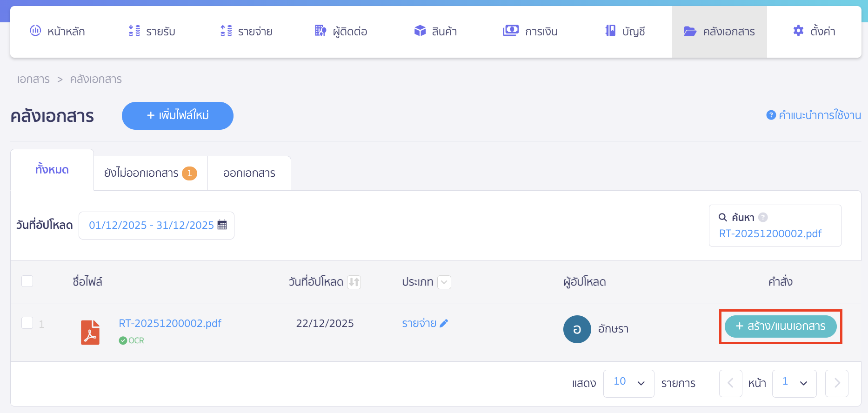
Task: Click the user avatar for อักษรา
Action: point(577,329)
